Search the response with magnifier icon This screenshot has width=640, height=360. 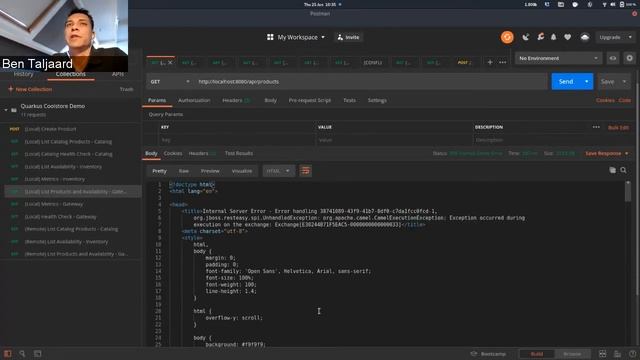[623, 170]
